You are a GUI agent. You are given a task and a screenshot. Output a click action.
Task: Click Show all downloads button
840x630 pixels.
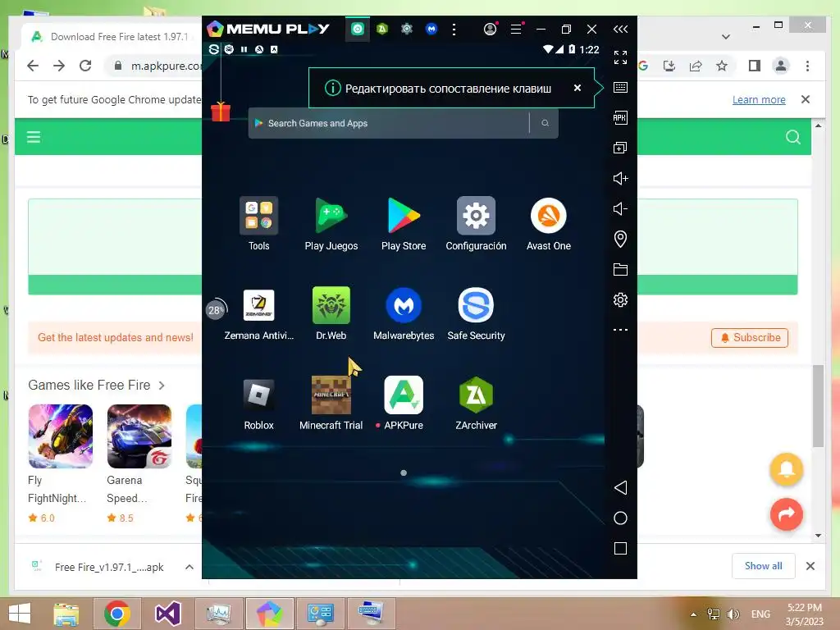[764, 566]
